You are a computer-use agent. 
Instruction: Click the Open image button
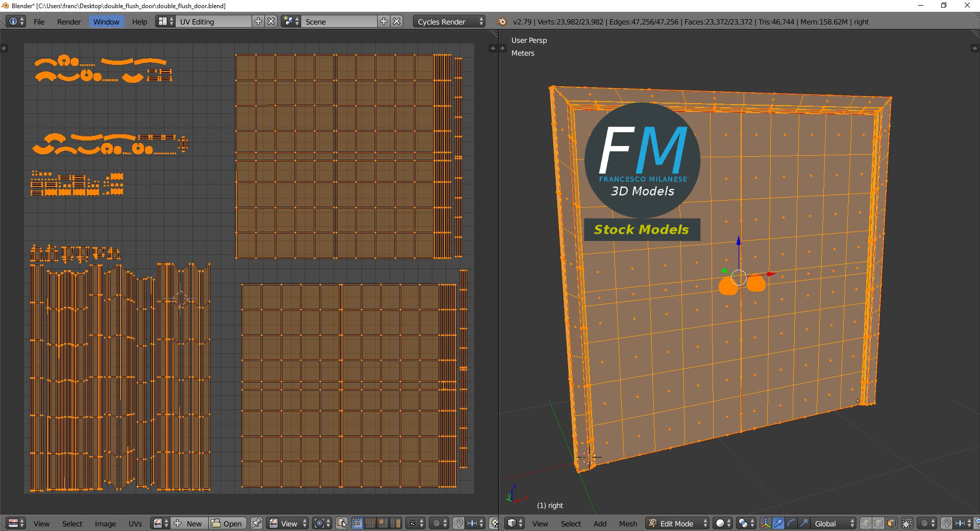(227, 523)
